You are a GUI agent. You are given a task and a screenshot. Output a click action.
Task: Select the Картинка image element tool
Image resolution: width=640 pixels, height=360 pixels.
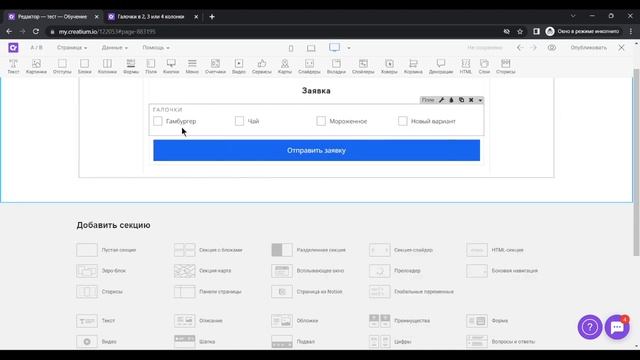tap(36, 67)
